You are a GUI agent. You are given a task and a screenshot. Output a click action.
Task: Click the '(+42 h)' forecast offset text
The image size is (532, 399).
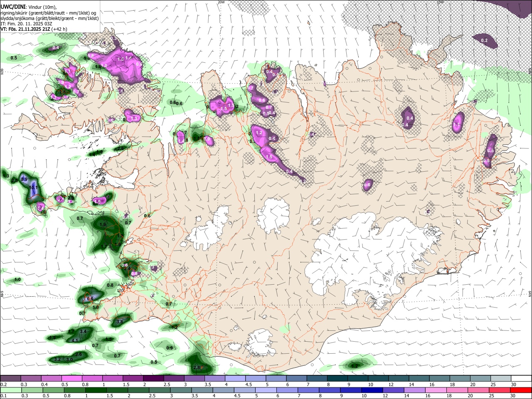[x=59, y=29]
